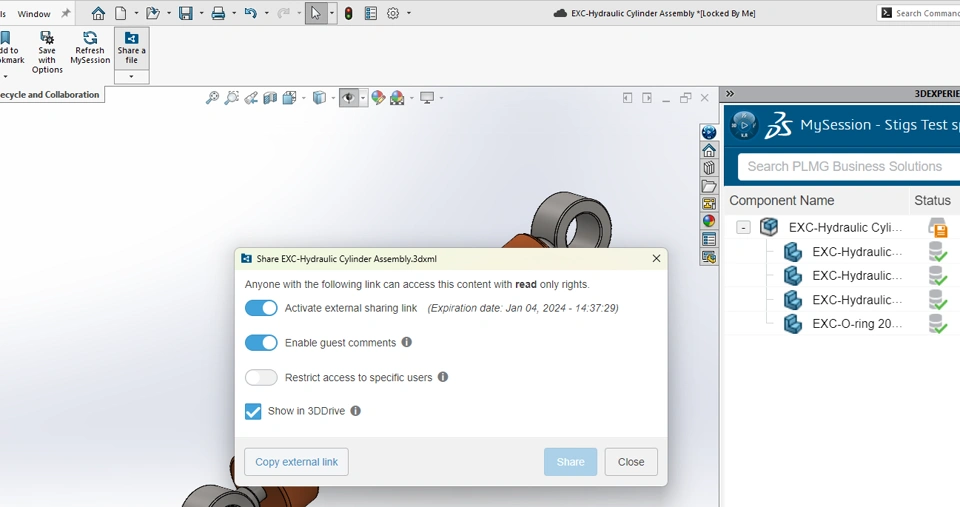The width and height of the screenshot is (960, 507).
Task: Print the document using the printer icon
Action: pos(218,13)
